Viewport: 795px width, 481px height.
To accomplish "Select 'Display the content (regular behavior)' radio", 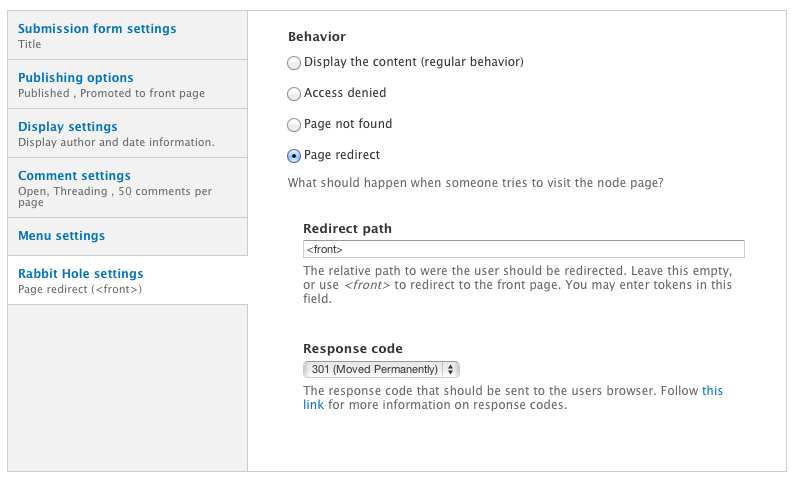I will pos(294,63).
